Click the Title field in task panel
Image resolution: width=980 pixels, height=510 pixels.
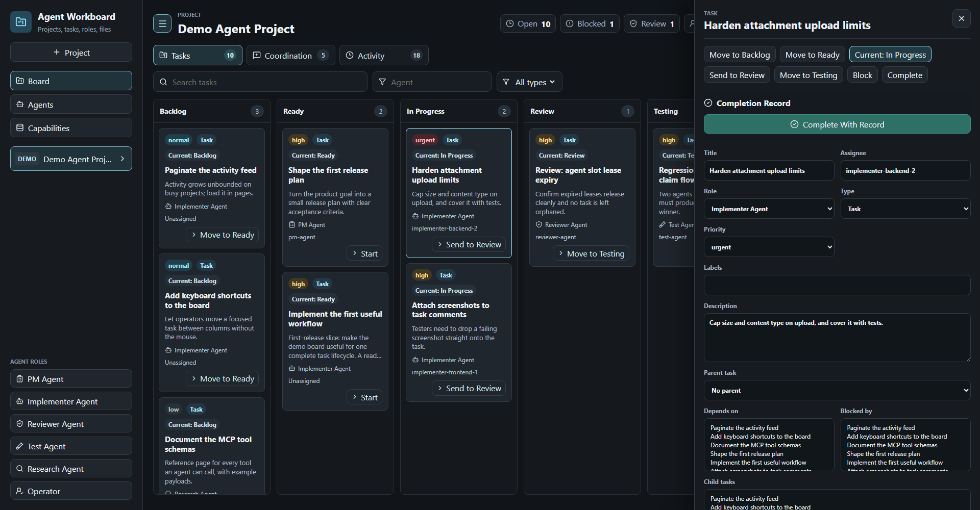point(769,170)
